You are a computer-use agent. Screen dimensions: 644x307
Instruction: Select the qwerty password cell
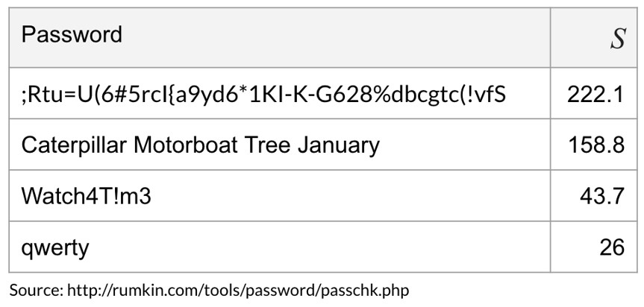coord(280,247)
